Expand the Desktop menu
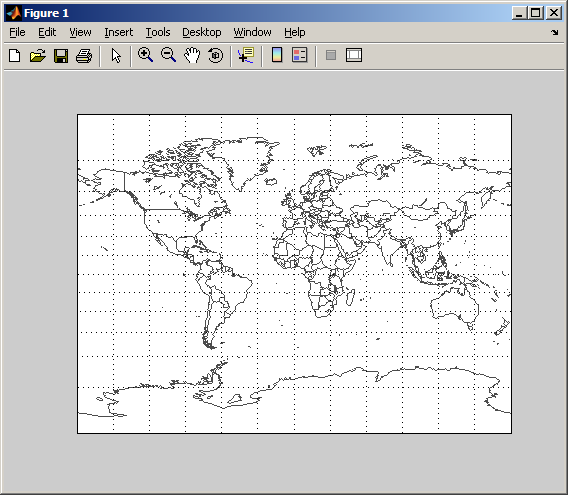The width and height of the screenshot is (568, 495). click(202, 32)
